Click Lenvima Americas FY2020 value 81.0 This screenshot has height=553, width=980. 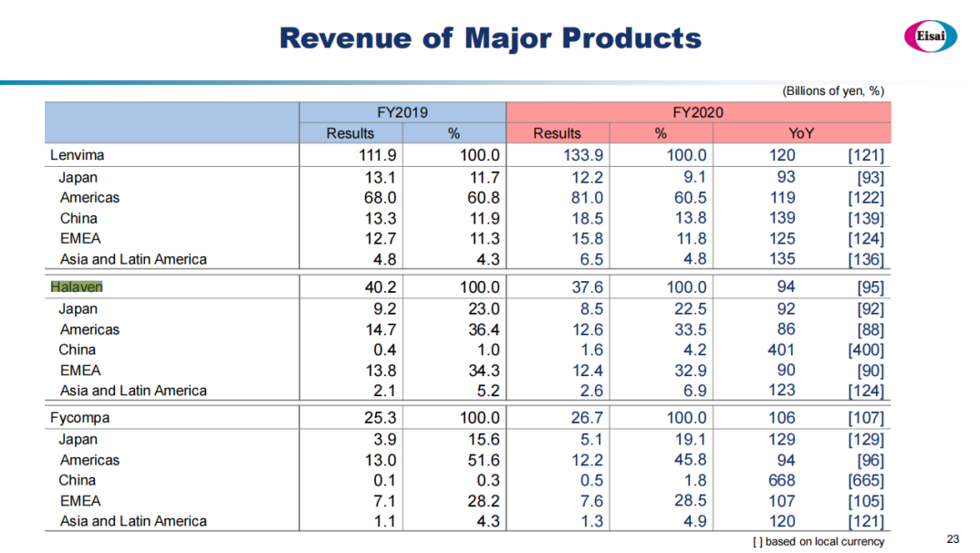tap(587, 197)
